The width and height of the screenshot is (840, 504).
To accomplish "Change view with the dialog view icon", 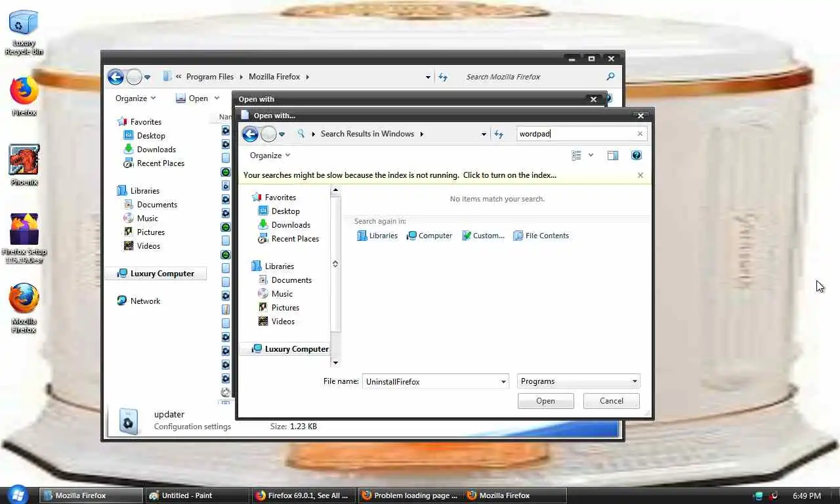I will point(576,156).
